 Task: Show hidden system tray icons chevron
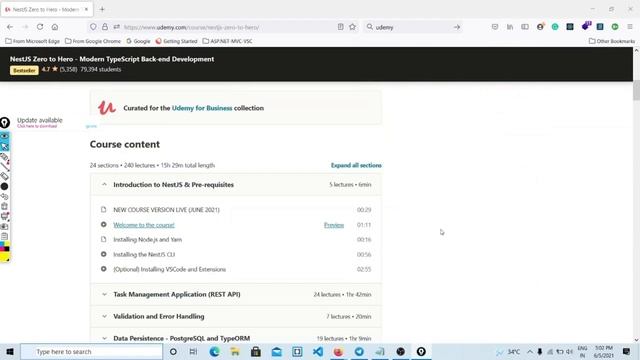click(x=530, y=351)
